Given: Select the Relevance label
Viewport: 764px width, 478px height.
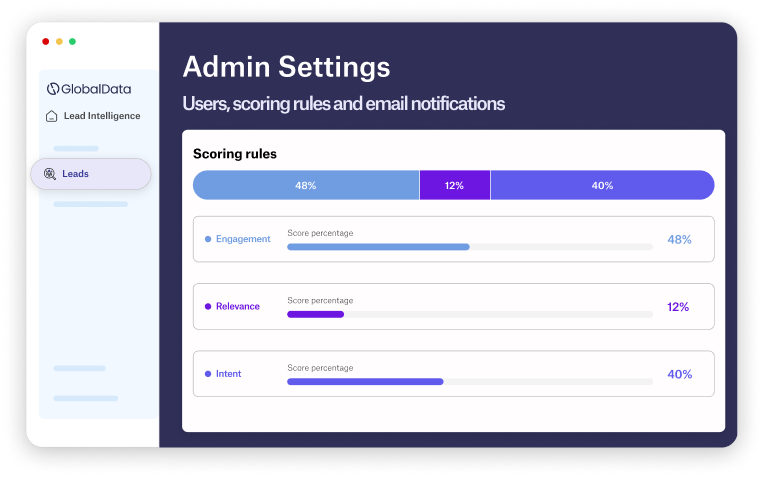Looking at the screenshot, I should [238, 306].
